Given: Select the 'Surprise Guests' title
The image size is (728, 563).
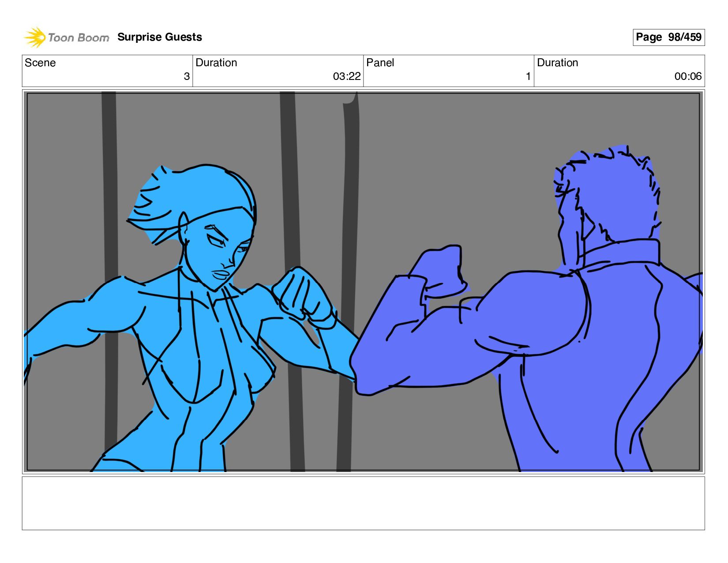Looking at the screenshot, I should pos(160,37).
